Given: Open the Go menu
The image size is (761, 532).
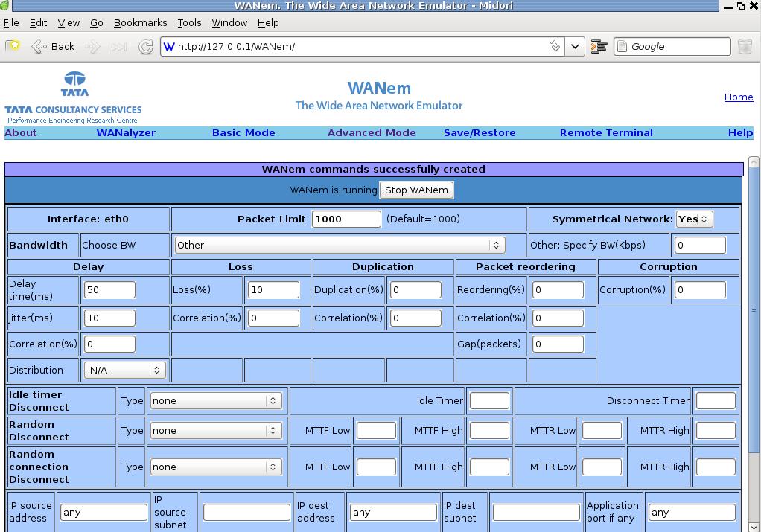Looking at the screenshot, I should (97, 23).
